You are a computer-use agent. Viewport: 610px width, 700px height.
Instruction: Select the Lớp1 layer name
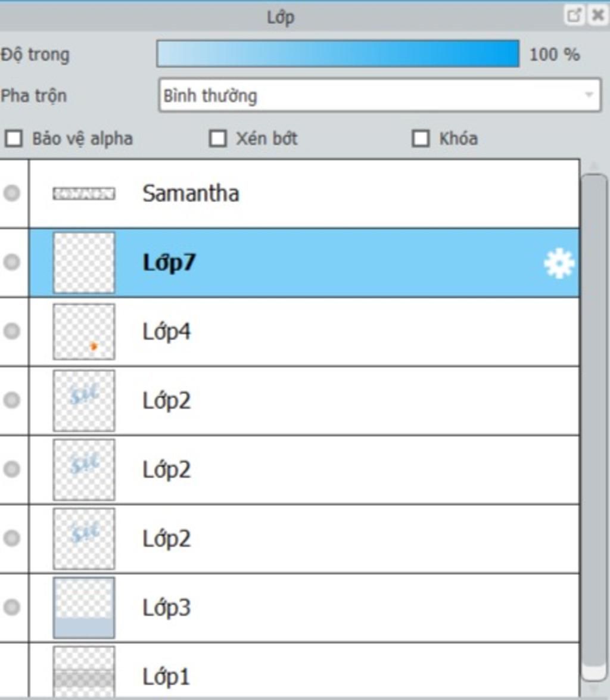[x=166, y=677]
